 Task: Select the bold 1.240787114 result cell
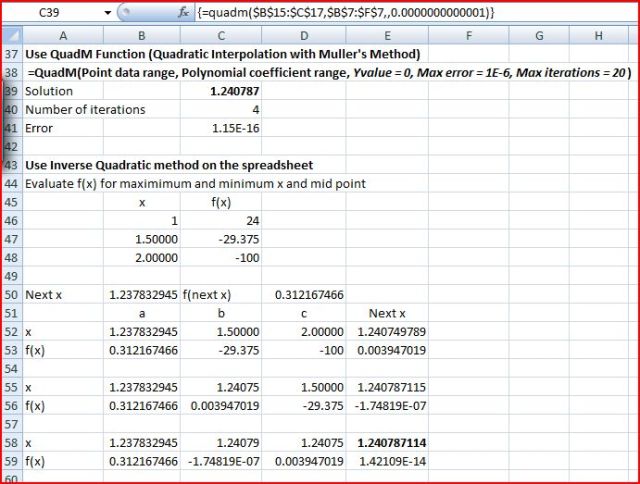(384, 443)
